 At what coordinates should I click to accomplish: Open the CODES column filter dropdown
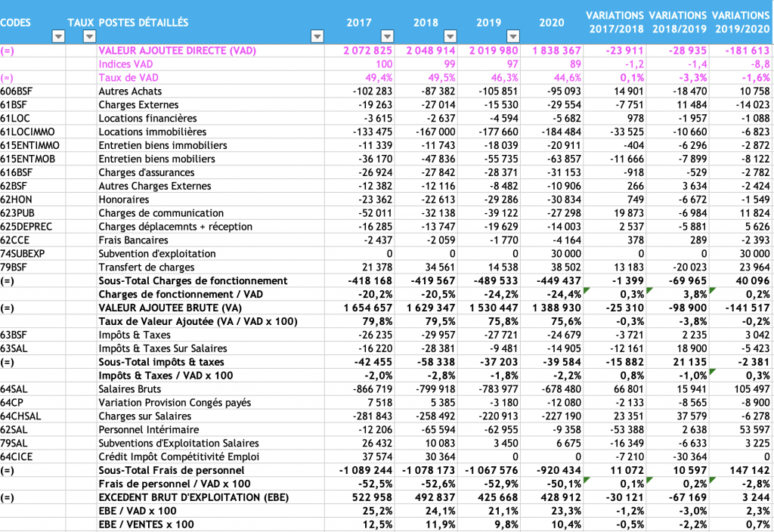point(57,36)
